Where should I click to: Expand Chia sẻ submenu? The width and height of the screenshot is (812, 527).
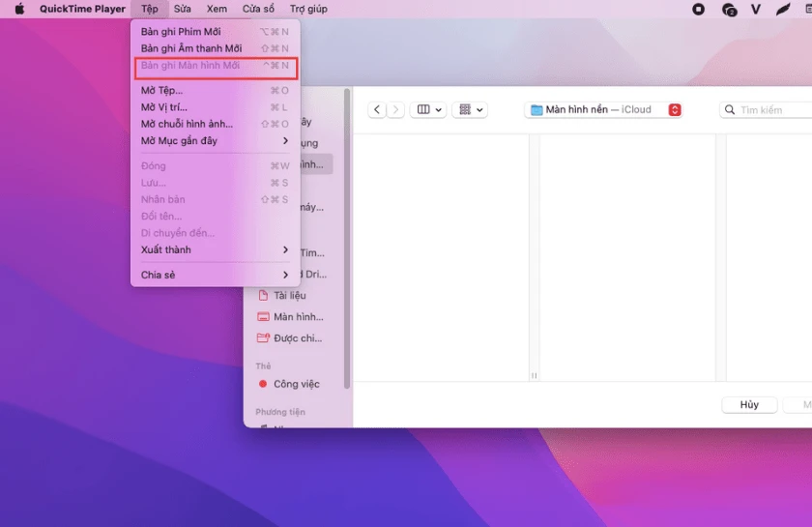click(x=215, y=275)
